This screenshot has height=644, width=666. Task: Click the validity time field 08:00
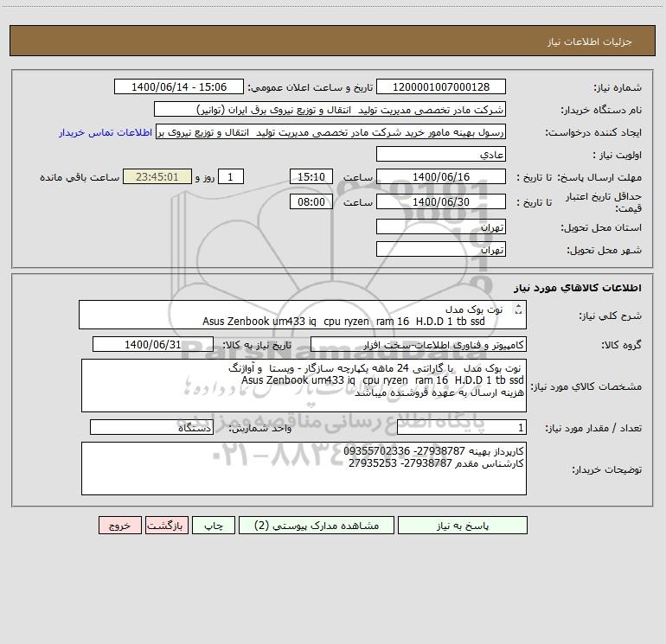pyautogui.click(x=311, y=201)
